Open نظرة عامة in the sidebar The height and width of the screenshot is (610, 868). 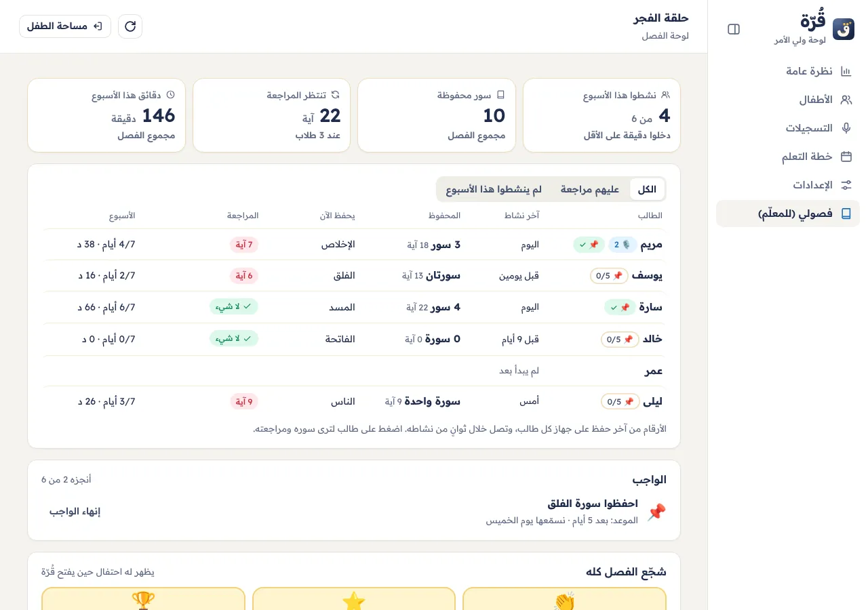pyautogui.click(x=788, y=71)
